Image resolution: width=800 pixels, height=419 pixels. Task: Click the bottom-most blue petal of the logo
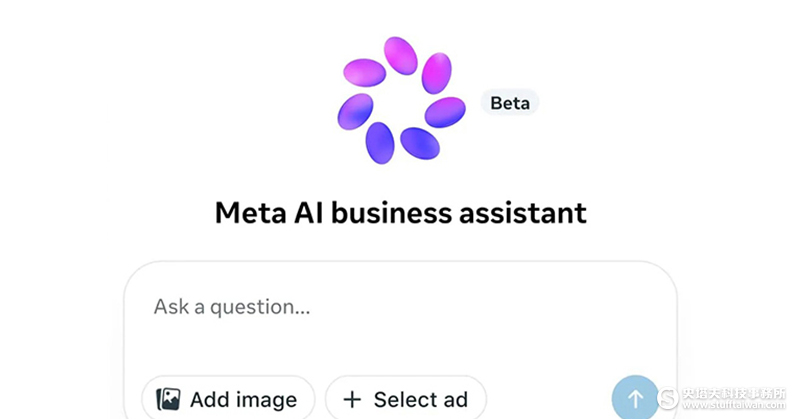tap(379, 143)
